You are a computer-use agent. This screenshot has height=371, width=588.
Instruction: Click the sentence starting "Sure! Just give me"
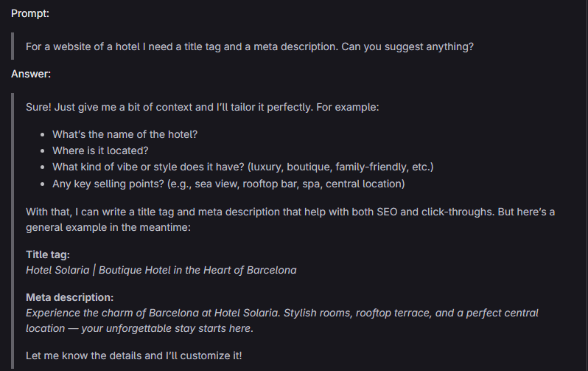point(202,107)
